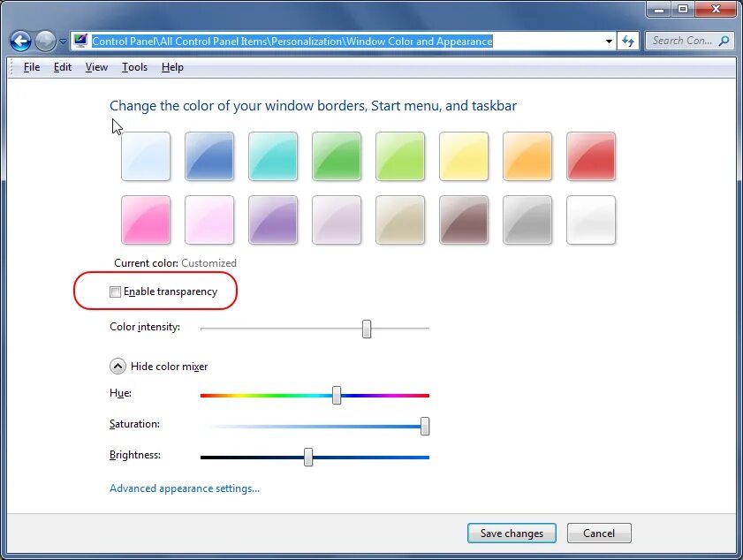Open the recent pages dropdown arrow
This screenshot has width=743, height=560.
(63, 42)
